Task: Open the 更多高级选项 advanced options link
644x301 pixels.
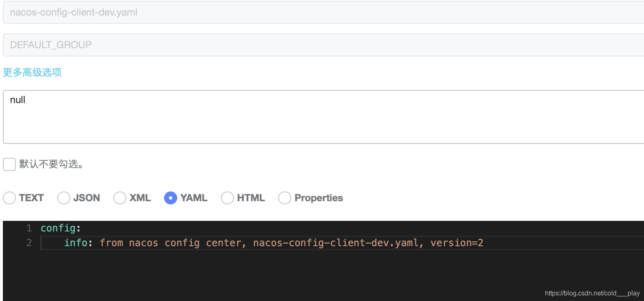Action: pos(32,72)
